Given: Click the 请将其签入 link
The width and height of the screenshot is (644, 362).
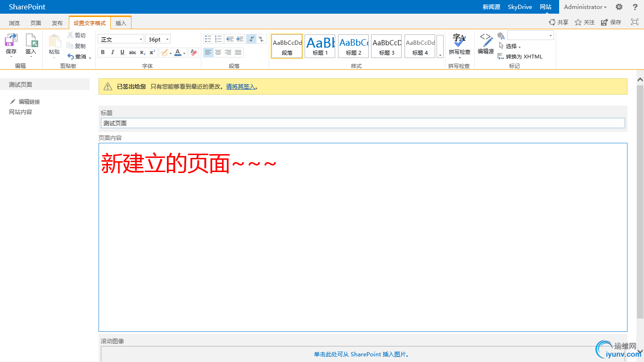Looking at the screenshot, I should coord(240,87).
